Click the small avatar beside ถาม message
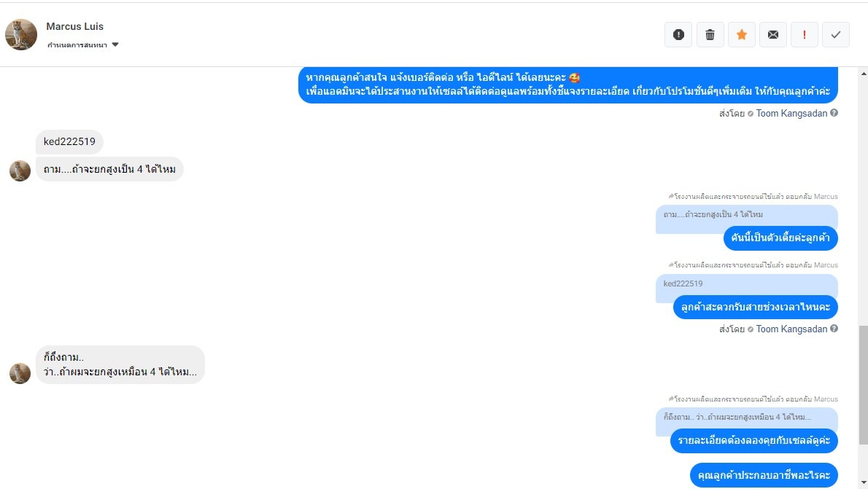 (20, 171)
